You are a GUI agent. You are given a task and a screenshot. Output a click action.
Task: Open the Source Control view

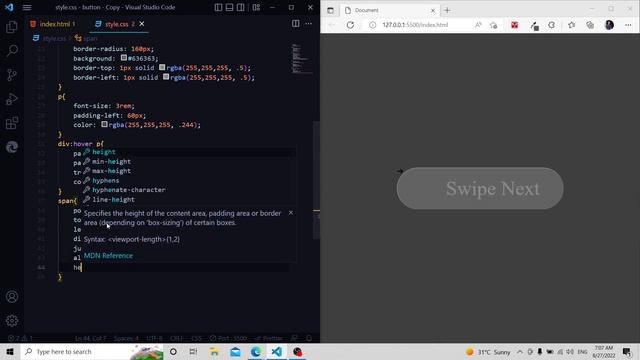click(12, 75)
